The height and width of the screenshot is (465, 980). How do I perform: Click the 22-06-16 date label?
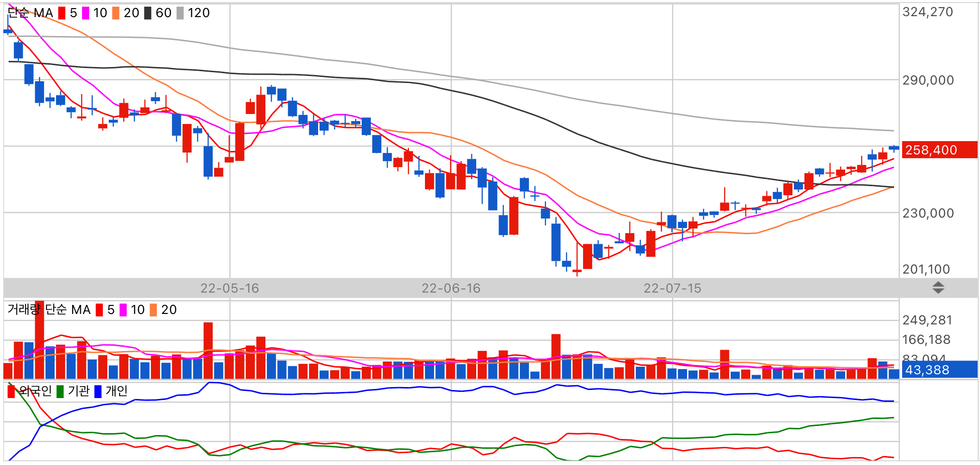pos(451,288)
